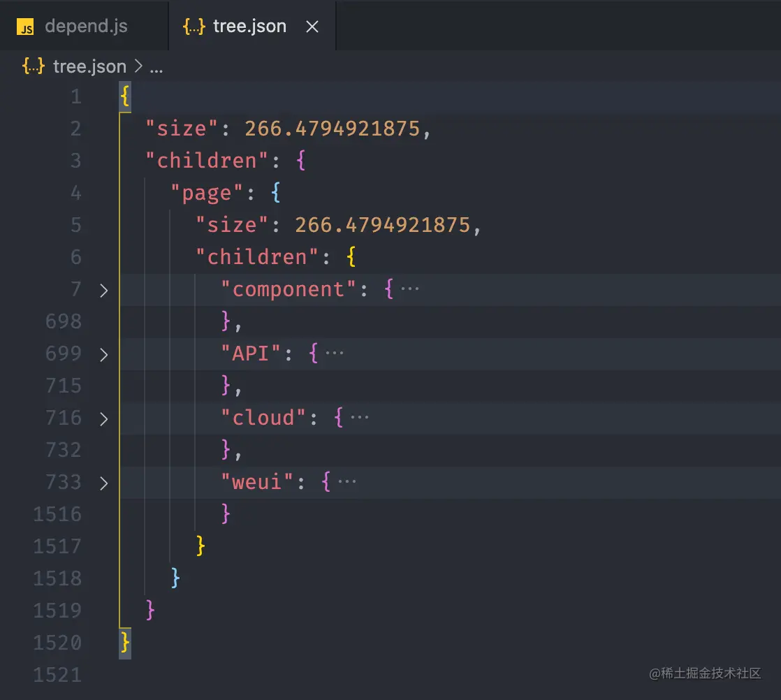This screenshot has height=700, width=781.
Task: Expand the folded "API" object at line 699
Action: [x=103, y=353]
